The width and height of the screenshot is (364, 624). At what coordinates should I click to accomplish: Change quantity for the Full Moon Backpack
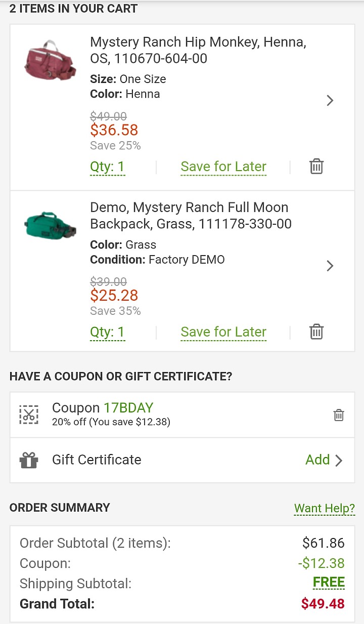tap(107, 332)
